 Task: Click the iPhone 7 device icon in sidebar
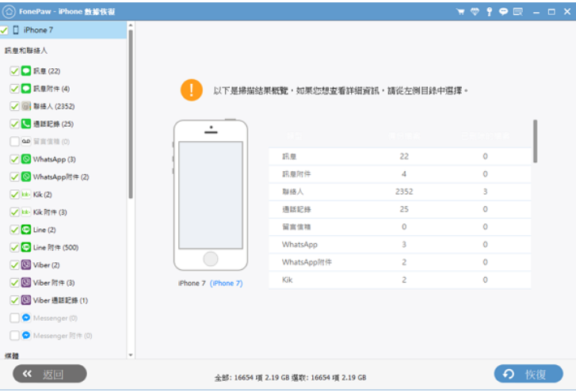[x=16, y=30]
